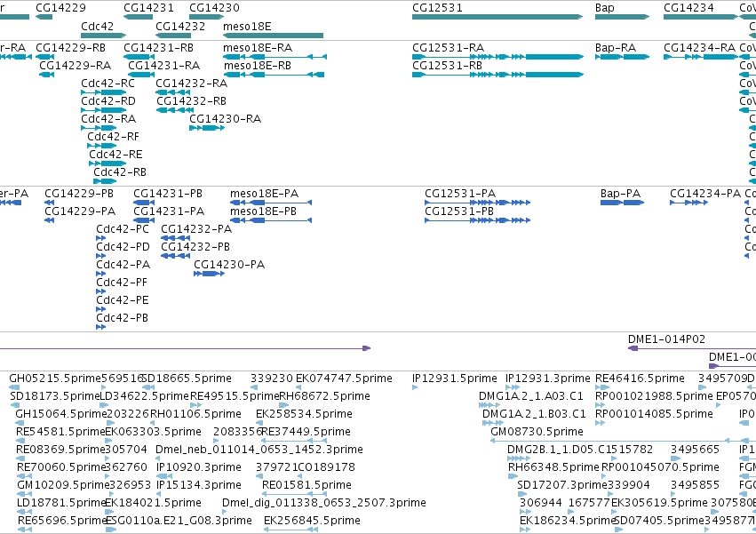The image size is (756, 534).
Task: Click the Cdc42 gene label
Action: tap(97, 26)
